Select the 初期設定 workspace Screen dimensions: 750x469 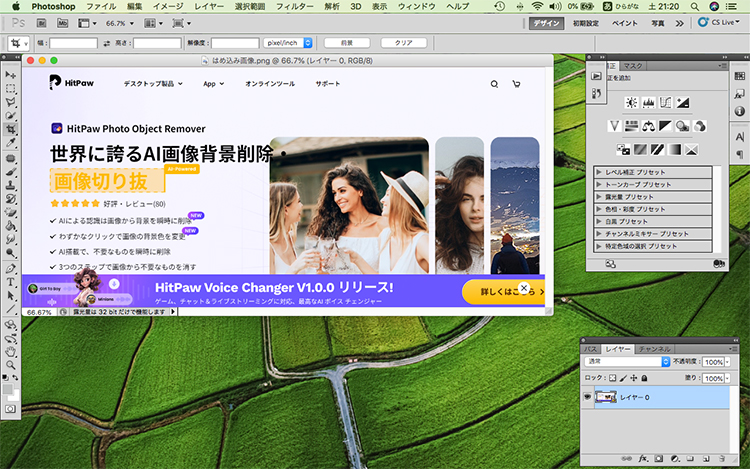586,23
